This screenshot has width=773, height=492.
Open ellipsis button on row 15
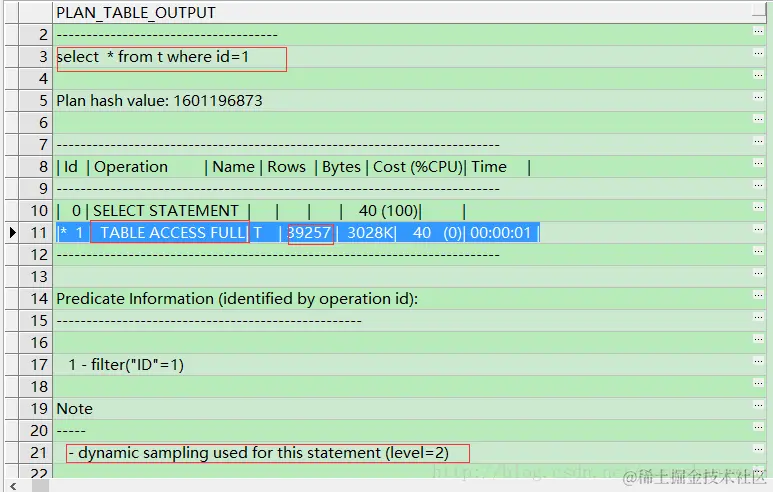pos(758,317)
